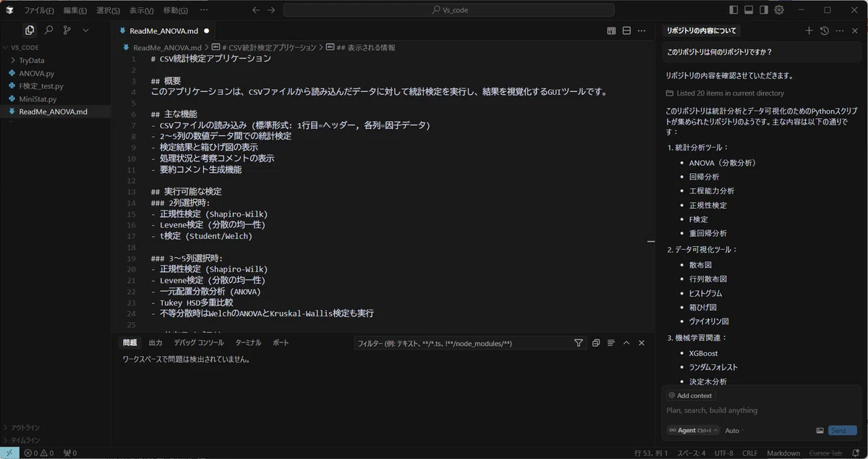The width and height of the screenshot is (868, 459).
Task: Focus the chat prompt input field
Action: pos(762,410)
